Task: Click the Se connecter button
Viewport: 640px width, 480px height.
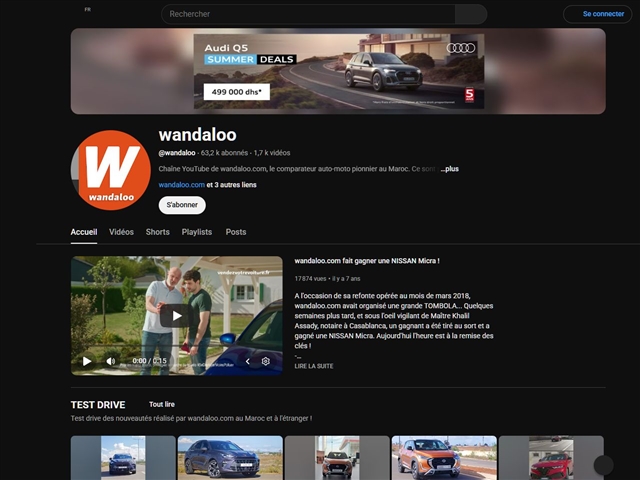Action: 598,14
